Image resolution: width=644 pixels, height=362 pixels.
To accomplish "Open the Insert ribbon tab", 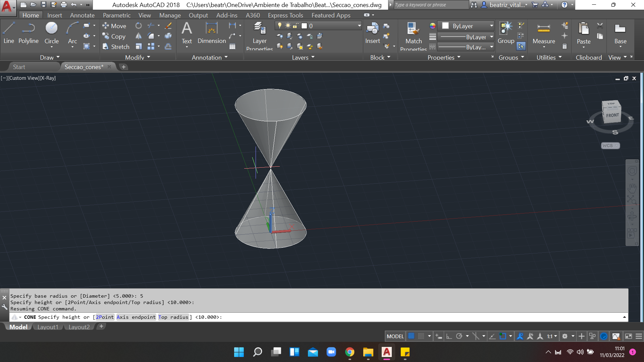I will click(54, 15).
